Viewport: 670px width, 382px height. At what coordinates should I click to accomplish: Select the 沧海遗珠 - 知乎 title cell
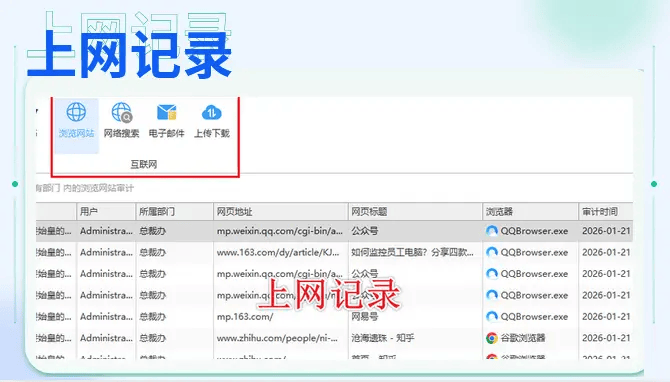(x=383, y=338)
